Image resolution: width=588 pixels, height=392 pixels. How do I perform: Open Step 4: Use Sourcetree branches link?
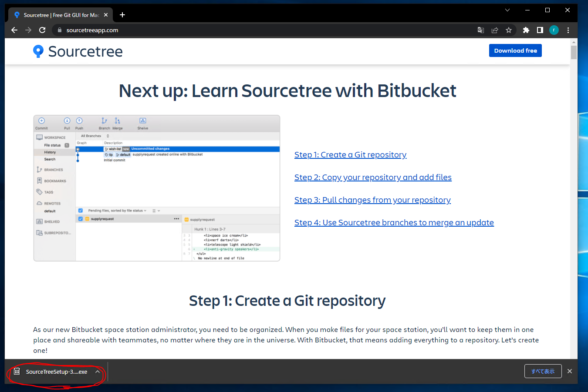point(394,223)
